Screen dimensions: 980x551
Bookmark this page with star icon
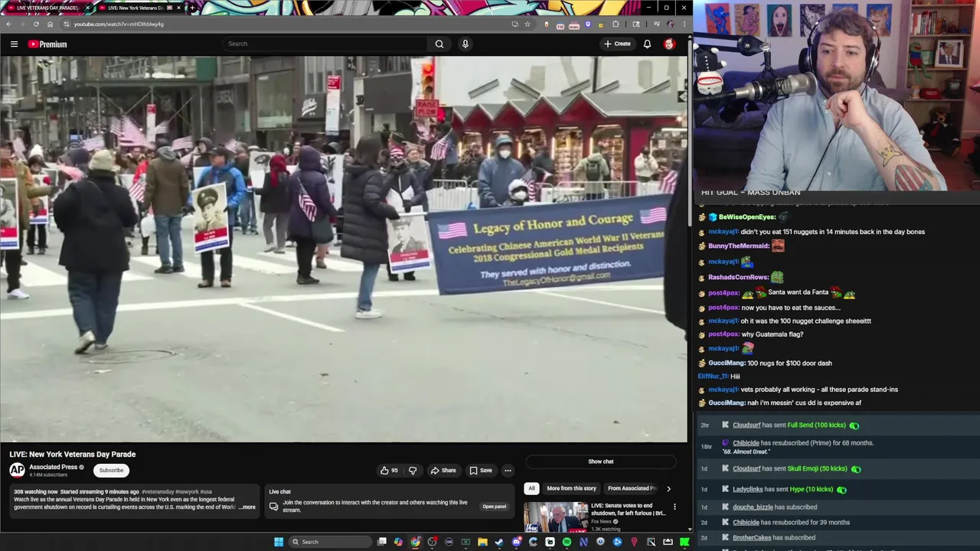528,24
